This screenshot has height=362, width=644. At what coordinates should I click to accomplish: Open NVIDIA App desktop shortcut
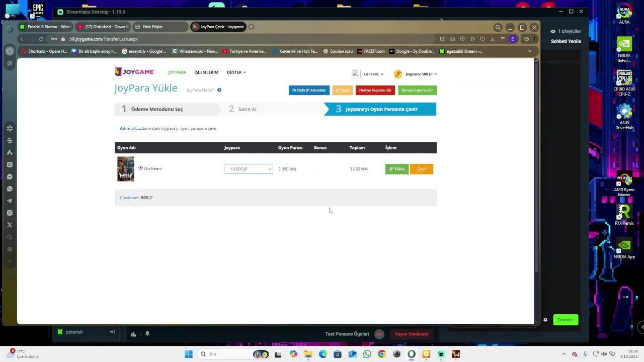coord(624,249)
